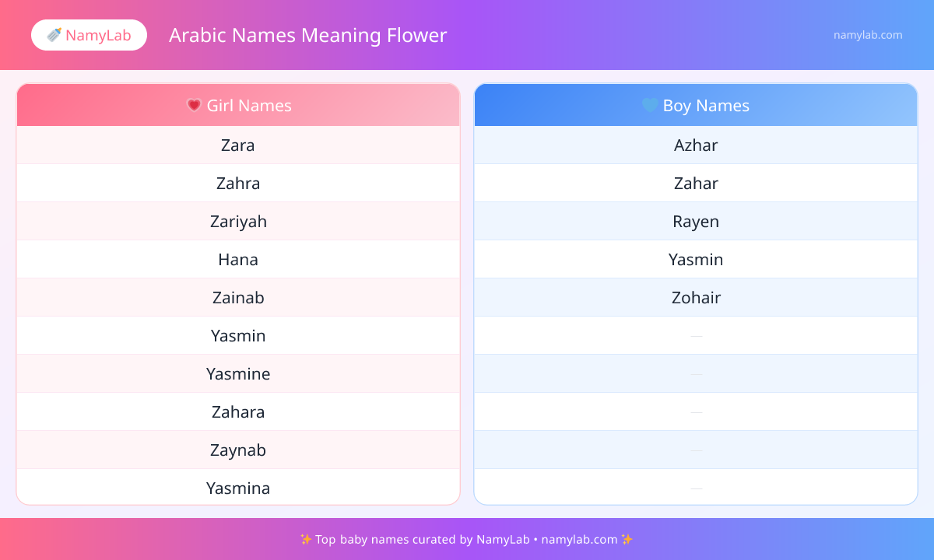Click the girl name Hana
The width and height of the screenshot is (934, 560).
[238, 260]
